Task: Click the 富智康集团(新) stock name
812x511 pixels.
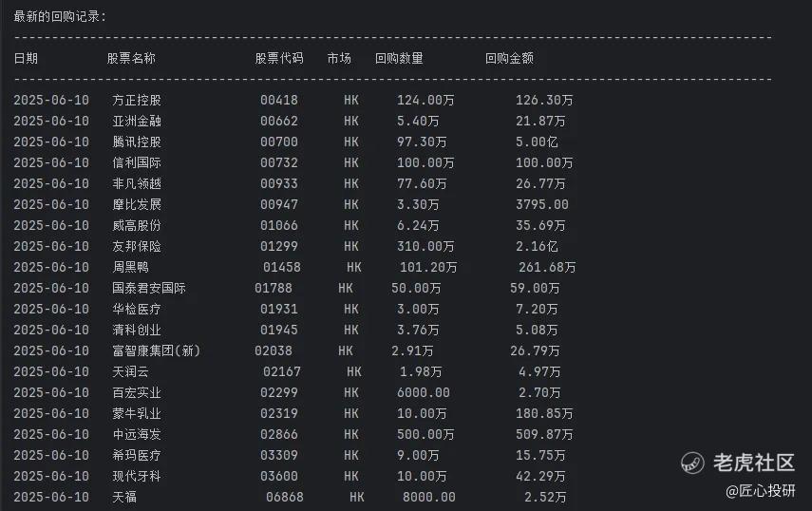Action: (x=157, y=350)
